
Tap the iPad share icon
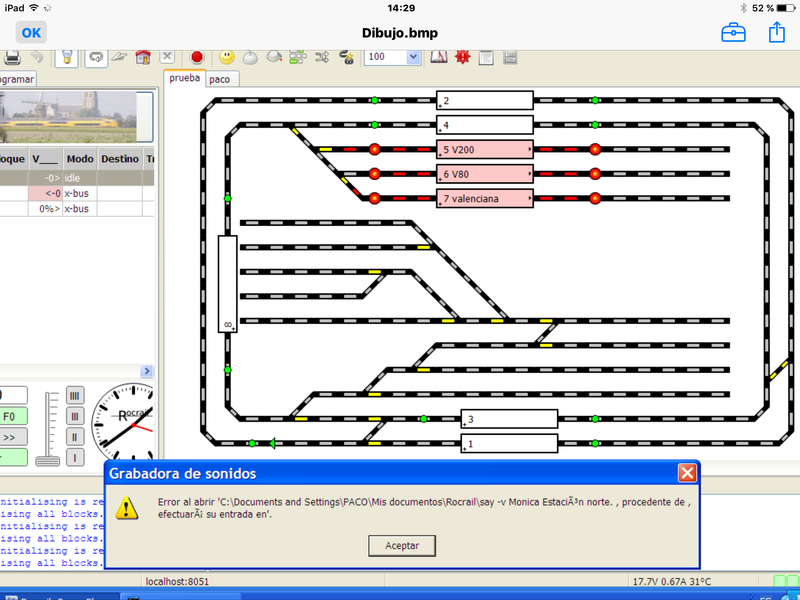click(x=777, y=32)
